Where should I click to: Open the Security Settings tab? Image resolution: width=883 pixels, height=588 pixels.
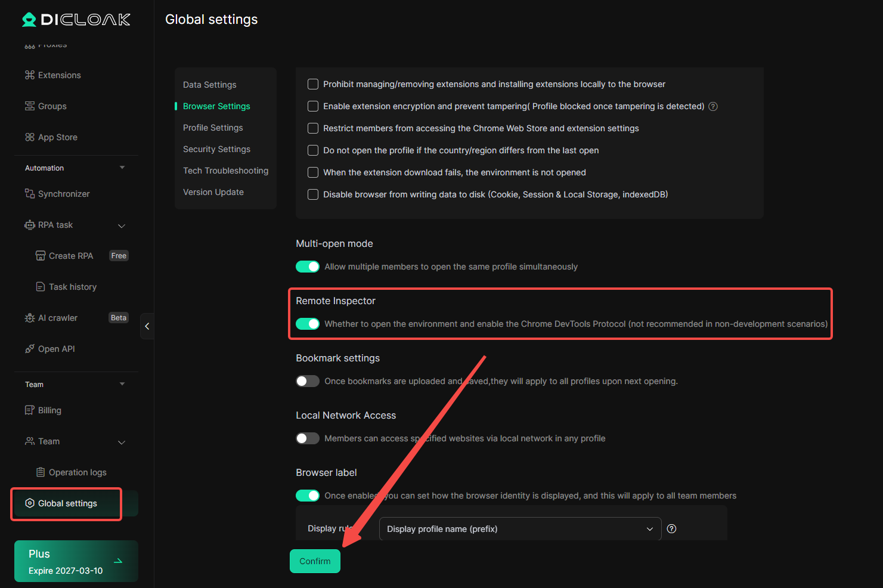(x=216, y=149)
